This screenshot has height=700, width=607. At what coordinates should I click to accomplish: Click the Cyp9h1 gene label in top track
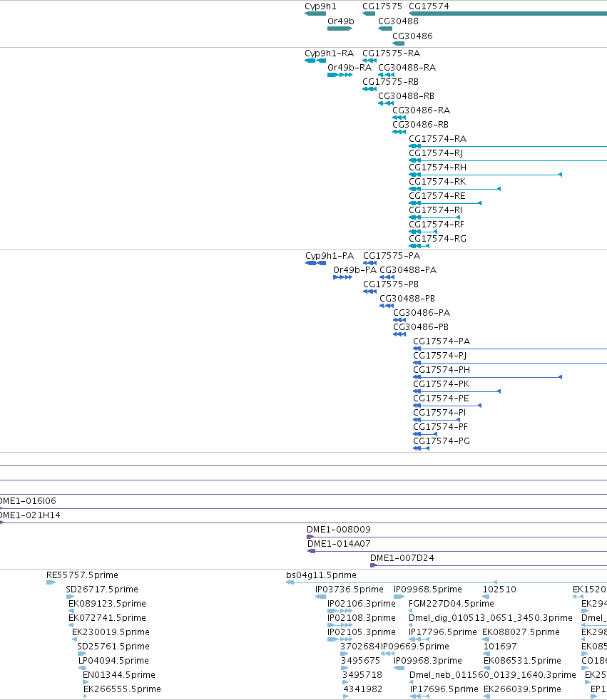[320, 6]
